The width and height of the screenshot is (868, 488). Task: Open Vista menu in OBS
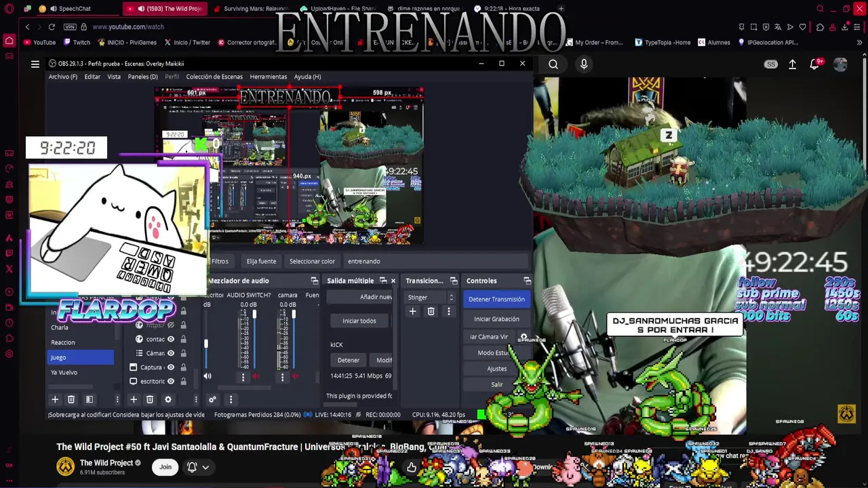pos(114,77)
